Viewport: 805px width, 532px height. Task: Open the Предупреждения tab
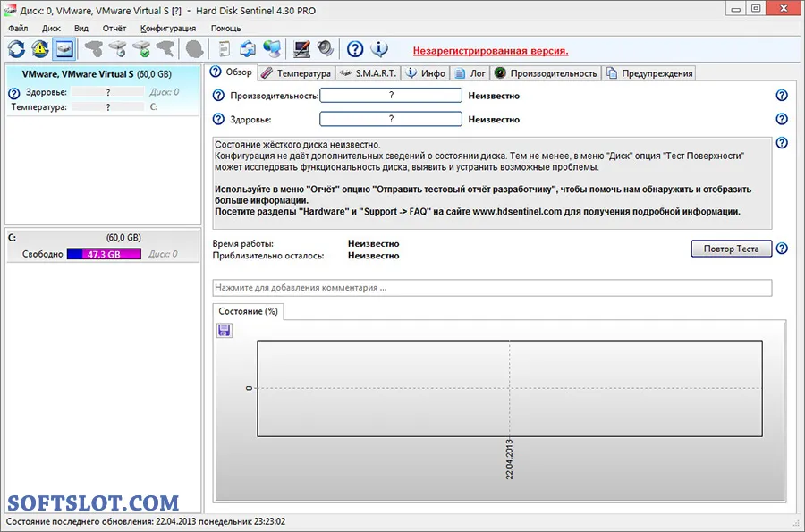(649, 73)
